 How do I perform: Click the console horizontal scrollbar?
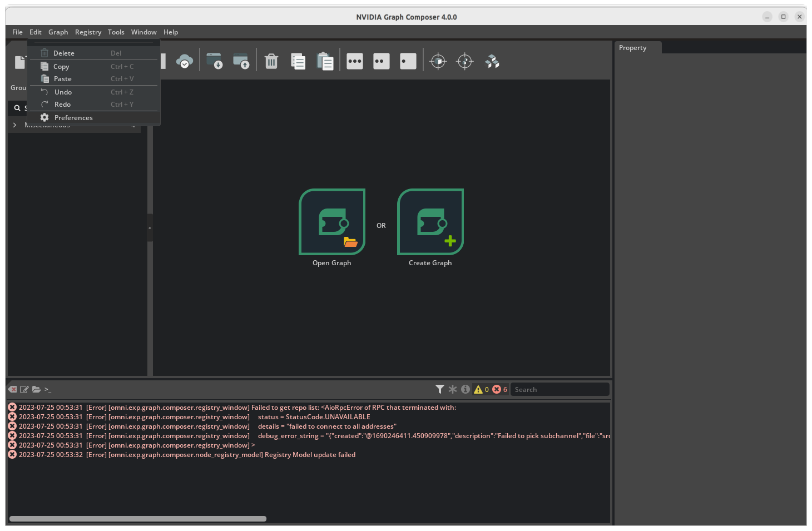coord(138,519)
